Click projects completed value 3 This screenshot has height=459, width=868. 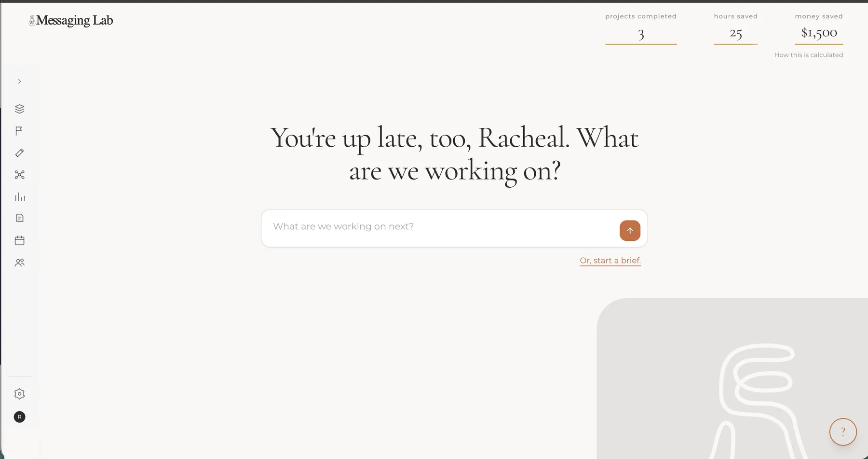tap(641, 34)
